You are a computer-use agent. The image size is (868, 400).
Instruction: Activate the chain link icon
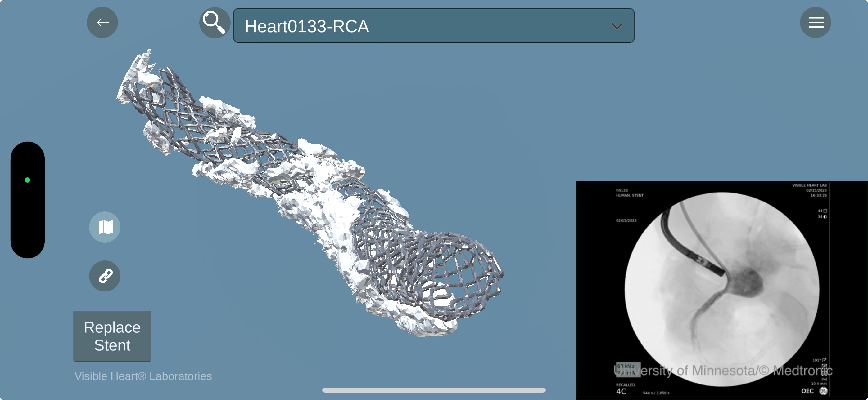(x=104, y=276)
